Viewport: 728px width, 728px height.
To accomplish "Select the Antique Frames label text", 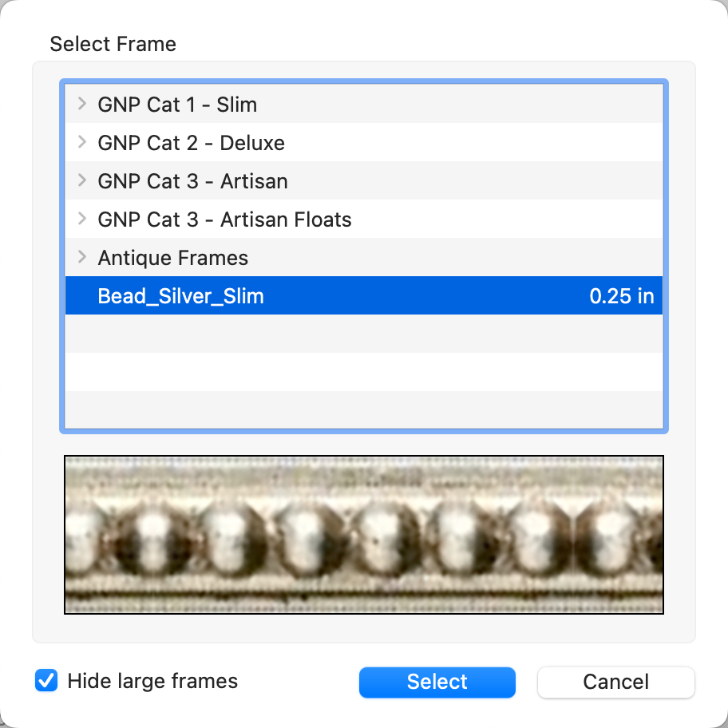I will pyautogui.click(x=172, y=258).
